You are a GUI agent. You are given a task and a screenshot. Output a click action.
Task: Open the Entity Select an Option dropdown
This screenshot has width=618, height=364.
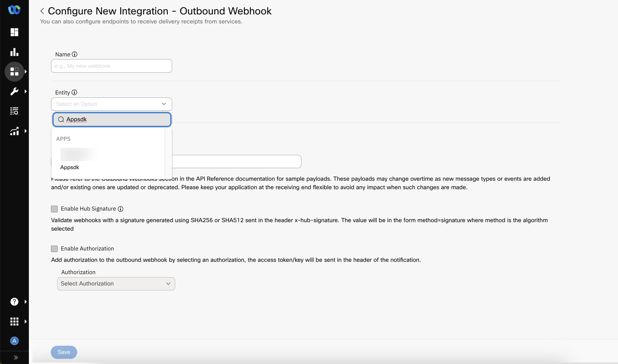[111, 104]
